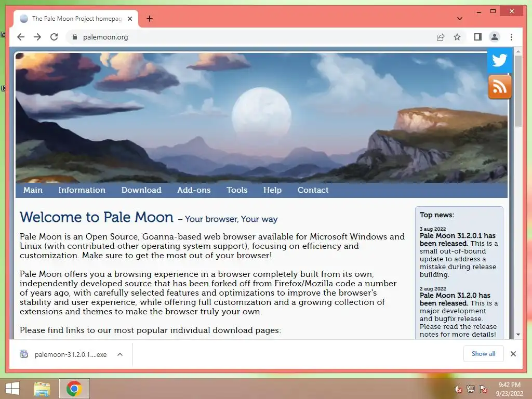Click the vertical scrollbar thumb
The width and height of the screenshot is (532, 399).
[x=518, y=91]
